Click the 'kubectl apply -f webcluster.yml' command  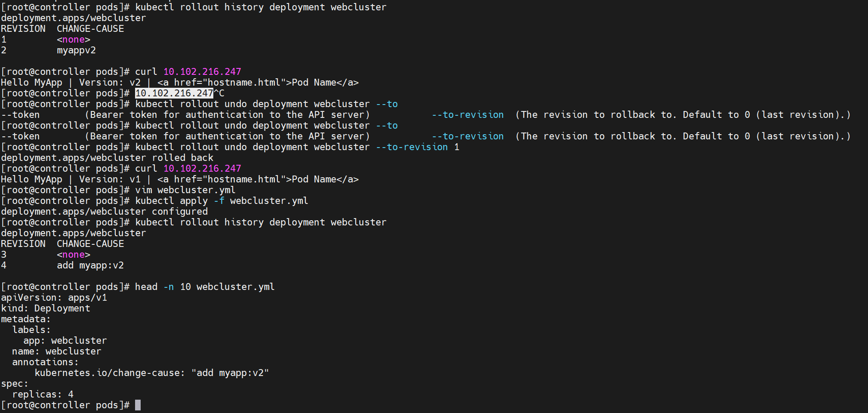(222, 201)
